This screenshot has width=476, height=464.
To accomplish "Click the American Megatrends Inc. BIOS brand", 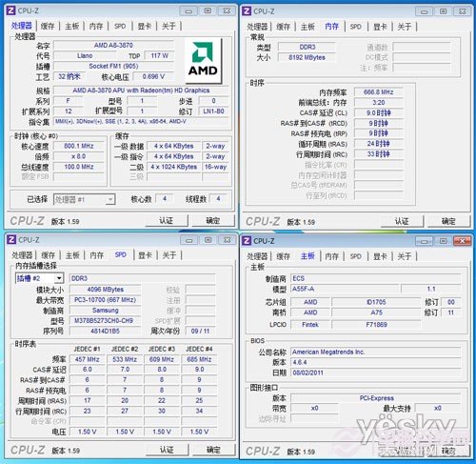I will (376, 352).
